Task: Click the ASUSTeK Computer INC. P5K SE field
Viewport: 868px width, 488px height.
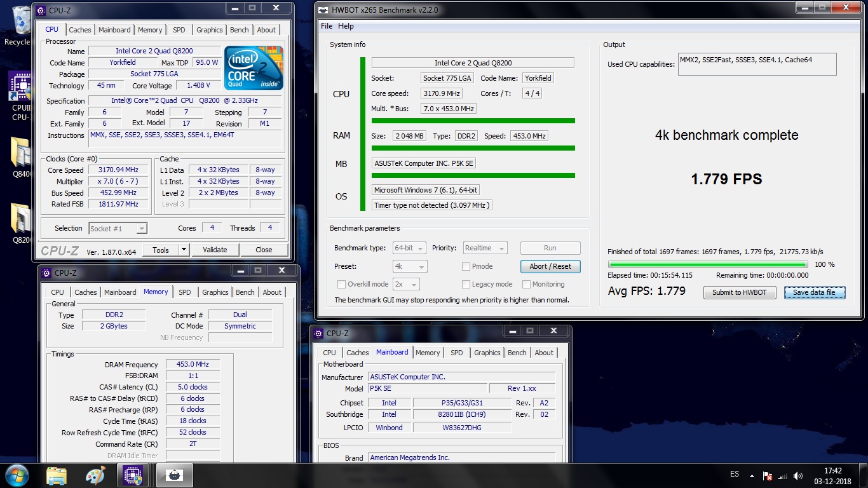Action: pyautogui.click(x=424, y=163)
